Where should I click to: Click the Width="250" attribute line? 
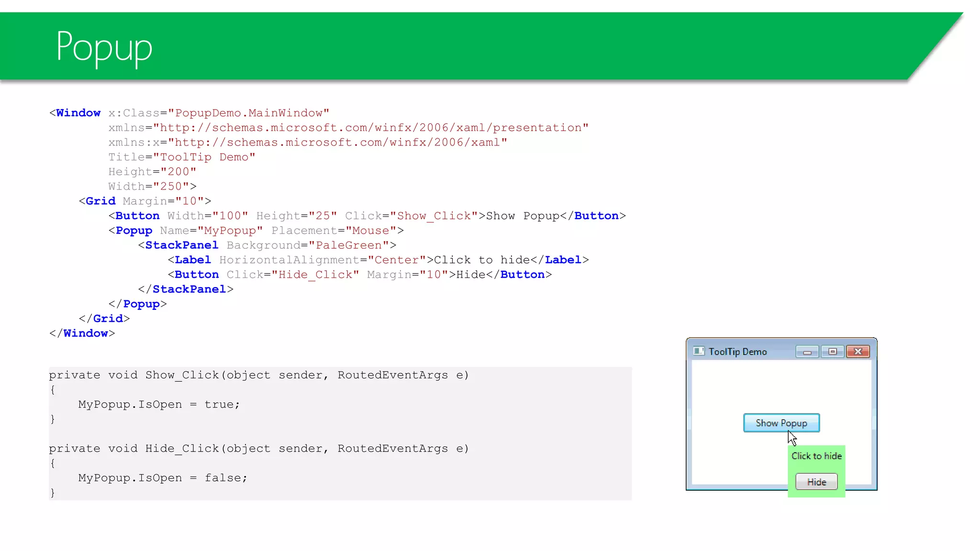click(x=152, y=187)
